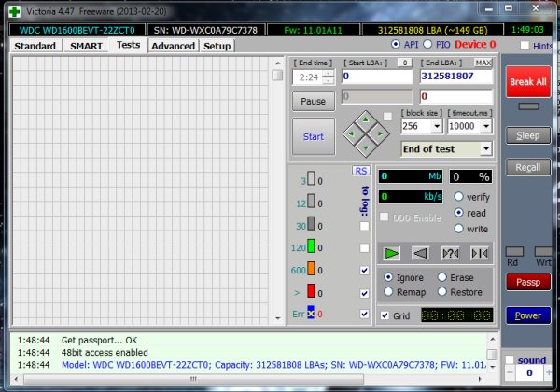Select the random scan icon with question mark
Viewport: 560px width, 392px height.
click(x=451, y=254)
